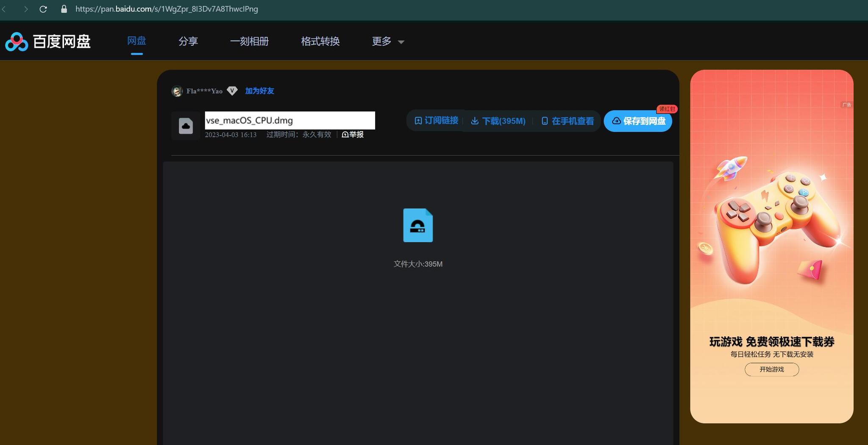Image resolution: width=868 pixels, height=445 pixels.
Task: Reload the page with the refresh icon
Action: [43, 9]
